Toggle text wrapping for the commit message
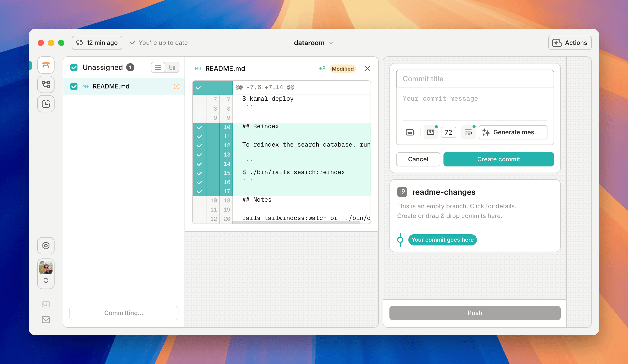 click(x=468, y=132)
